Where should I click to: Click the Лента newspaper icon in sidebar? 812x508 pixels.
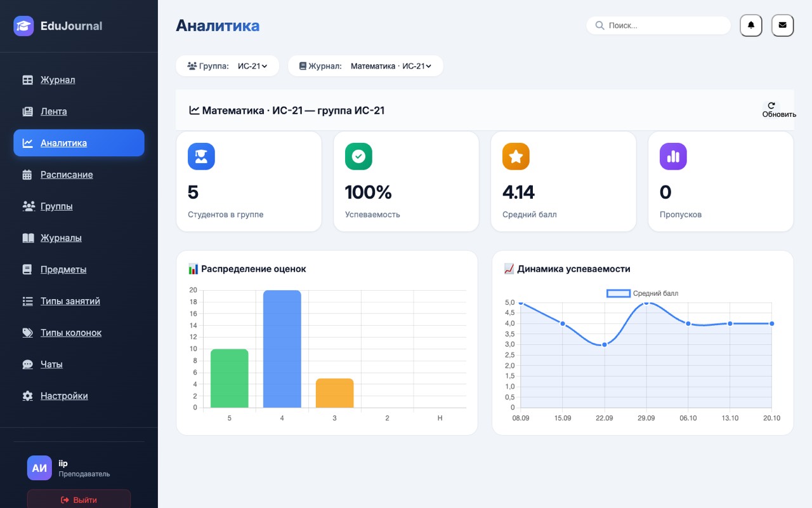(27, 112)
